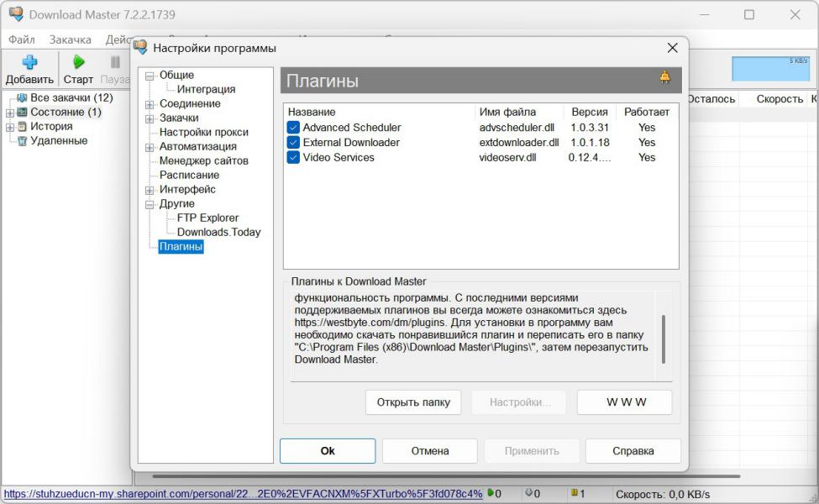The width and height of the screenshot is (819, 504).
Task: Open the Файл menu
Action: coord(22,39)
